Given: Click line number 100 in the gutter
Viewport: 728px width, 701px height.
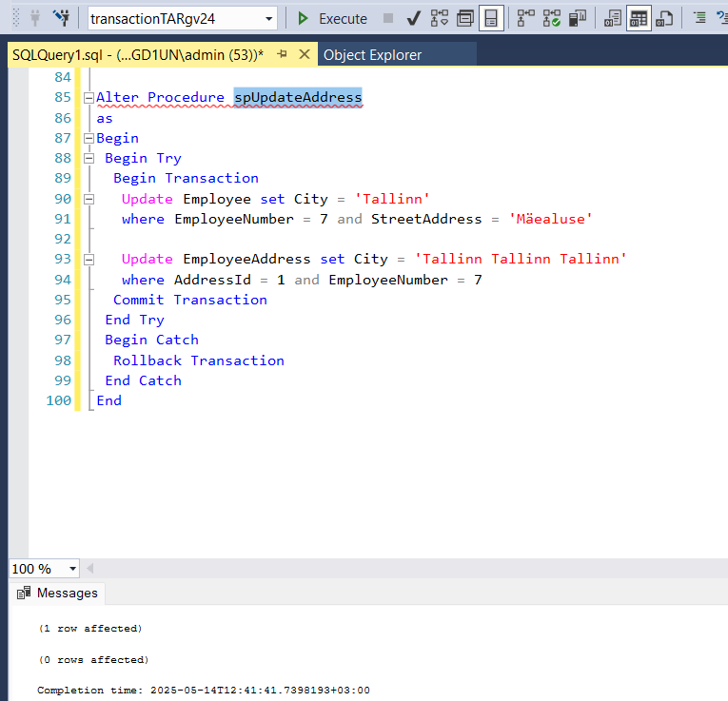Looking at the screenshot, I should (58, 400).
